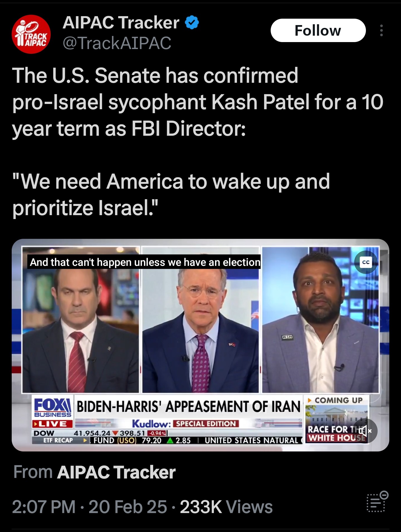Unmute the video using the speaker icon
Image resolution: width=401 pixels, height=532 pixels.
coord(365,431)
